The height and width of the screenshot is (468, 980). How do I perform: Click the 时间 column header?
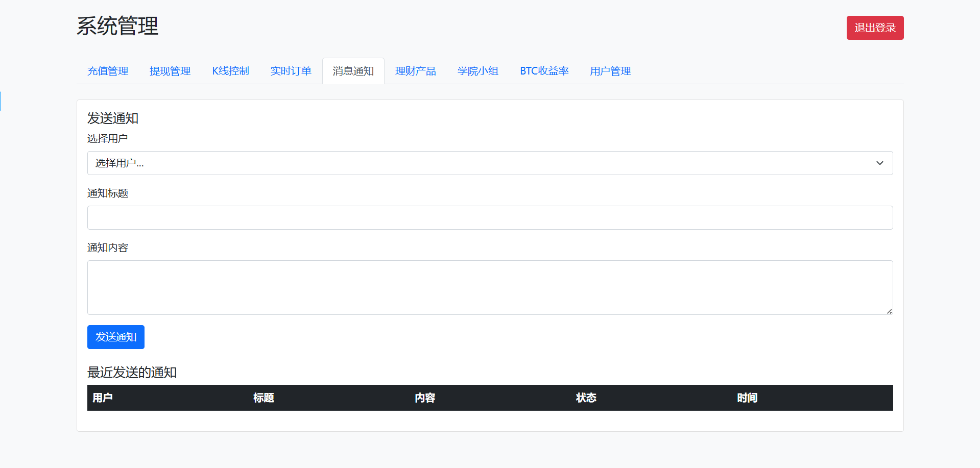point(747,398)
